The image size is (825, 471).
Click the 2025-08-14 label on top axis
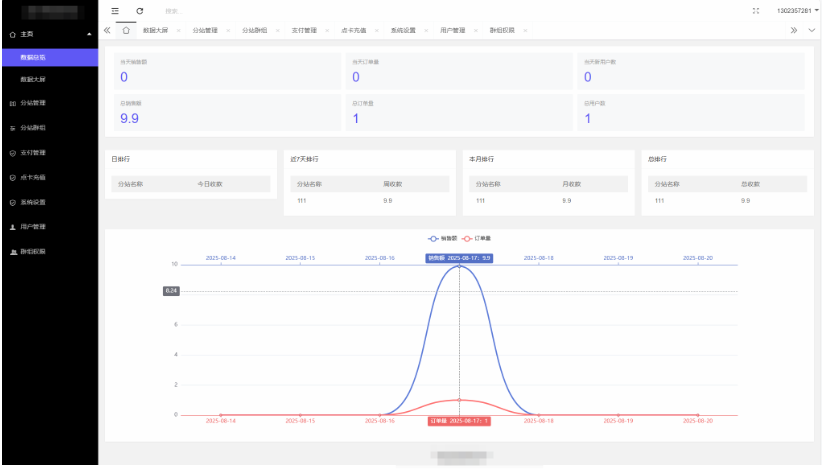[221, 258]
